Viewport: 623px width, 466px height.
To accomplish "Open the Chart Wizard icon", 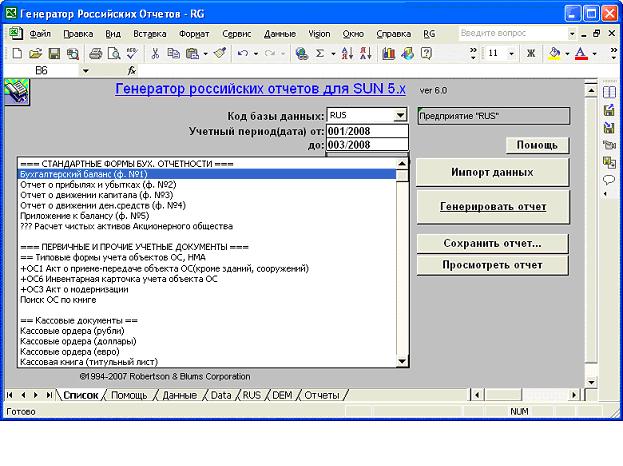I will point(389,53).
